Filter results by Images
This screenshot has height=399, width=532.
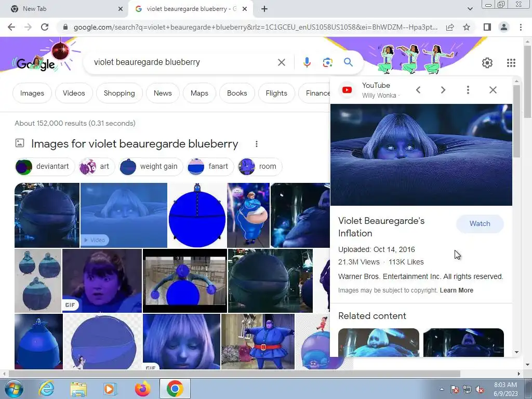tap(32, 93)
